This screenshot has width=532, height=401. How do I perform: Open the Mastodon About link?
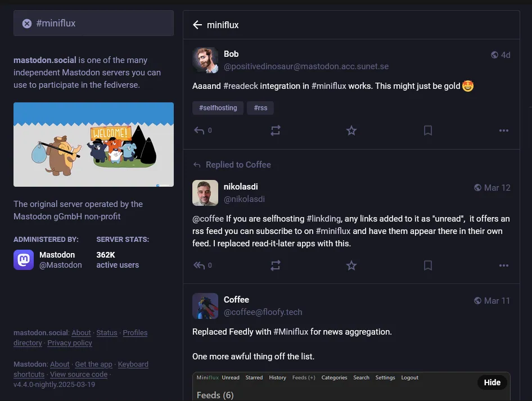60,364
